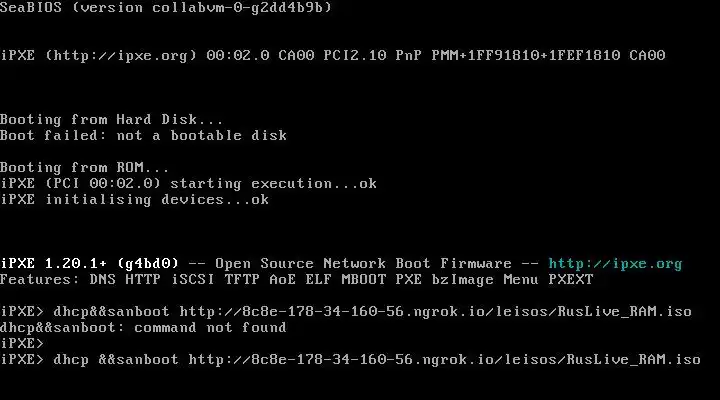This screenshot has height=400, width=720.
Task: Click 'RusLive_RAM.iso' at end of the last command
Action: [633, 360]
